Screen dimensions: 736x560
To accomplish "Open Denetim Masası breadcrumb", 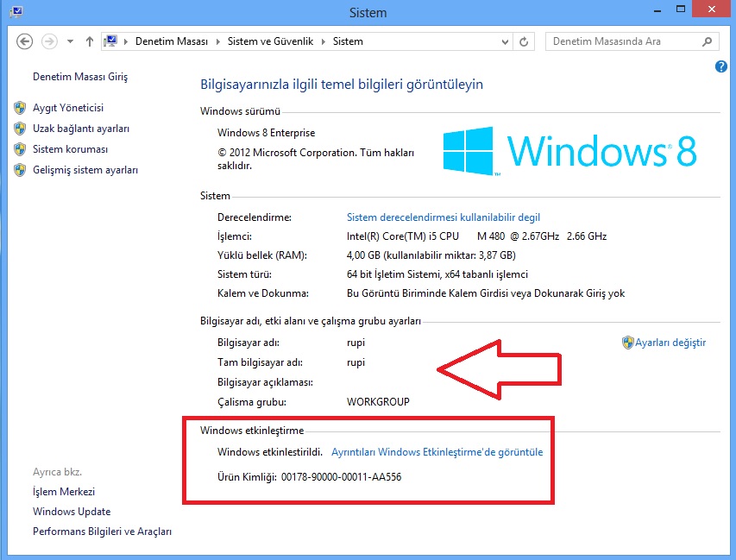I will pos(172,41).
